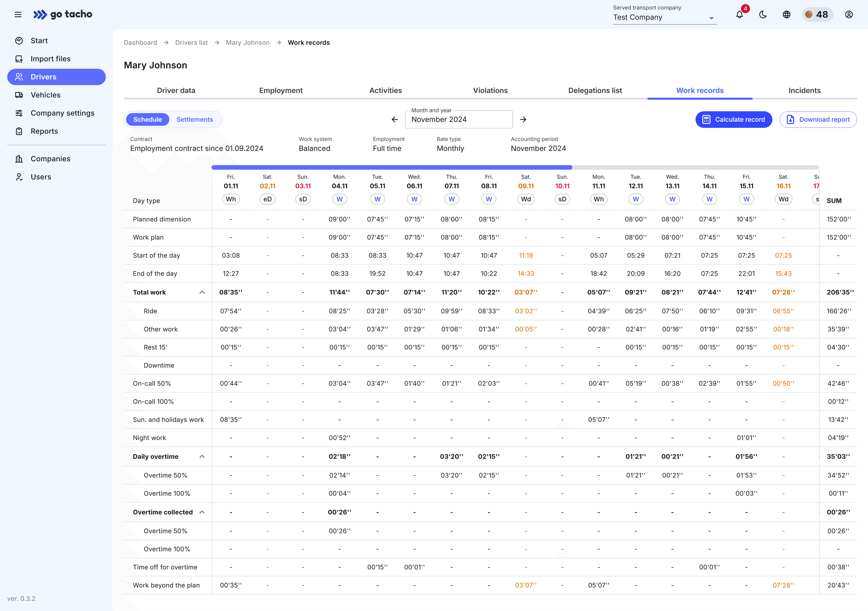Click Daily overtime SUM 35'03''
Viewport: 868px width, 611px height.
click(x=838, y=457)
